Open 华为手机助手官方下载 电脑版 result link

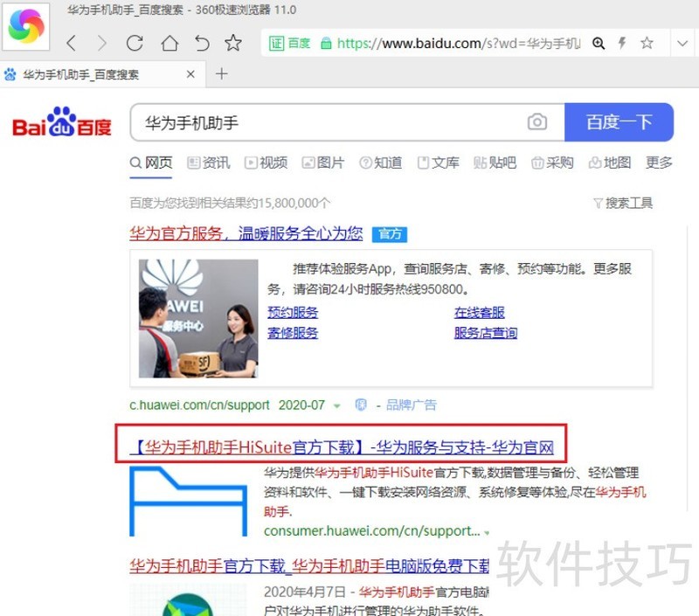pos(309,566)
